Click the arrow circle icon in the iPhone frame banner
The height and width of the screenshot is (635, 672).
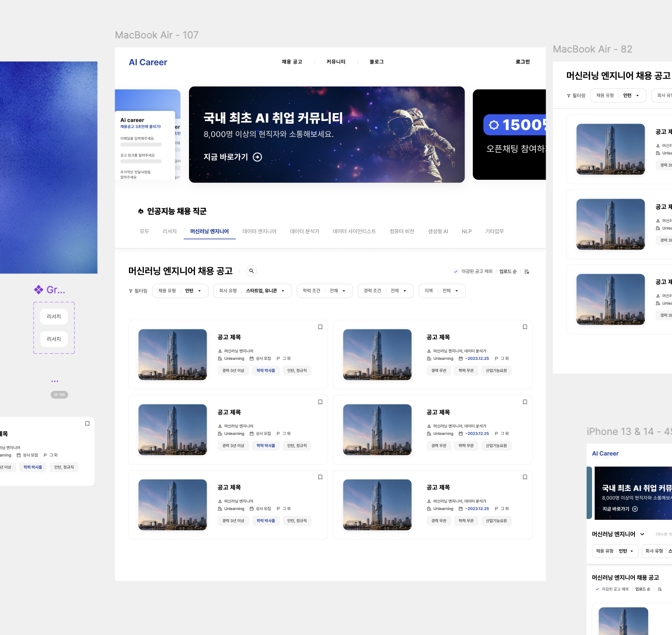[635, 509]
